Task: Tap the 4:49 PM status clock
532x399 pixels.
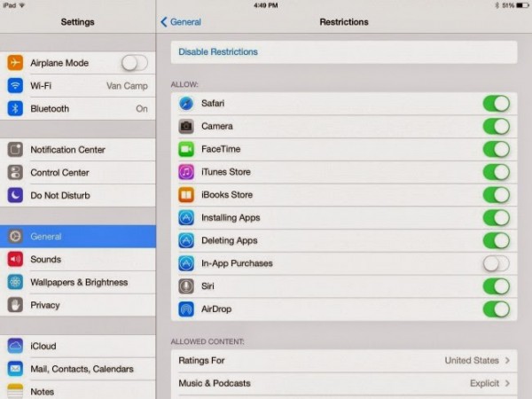Action: click(x=266, y=5)
